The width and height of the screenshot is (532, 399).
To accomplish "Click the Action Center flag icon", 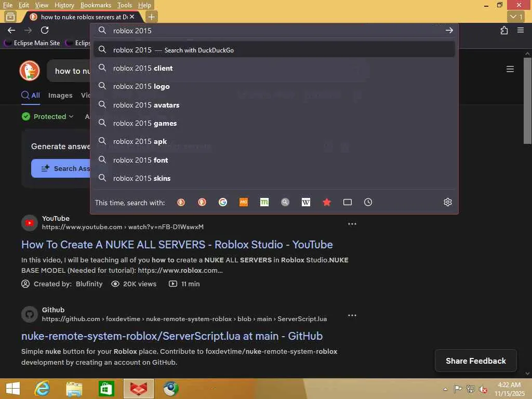I will [458, 389].
